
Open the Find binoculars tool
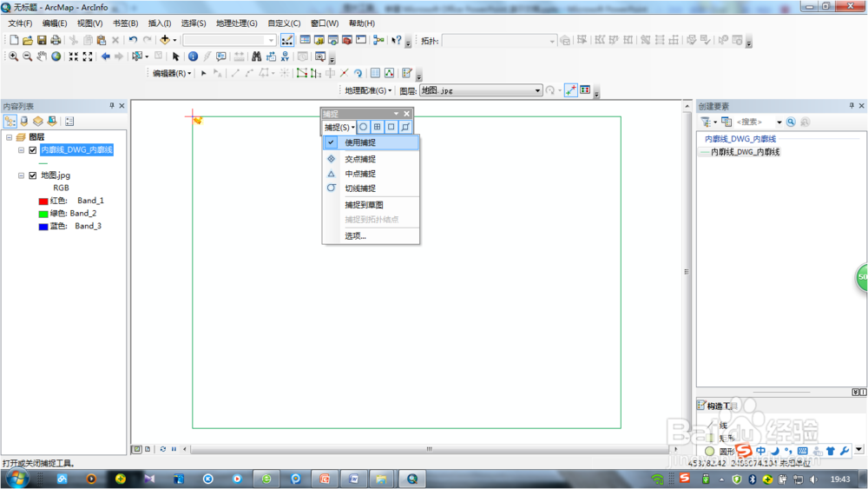point(256,56)
